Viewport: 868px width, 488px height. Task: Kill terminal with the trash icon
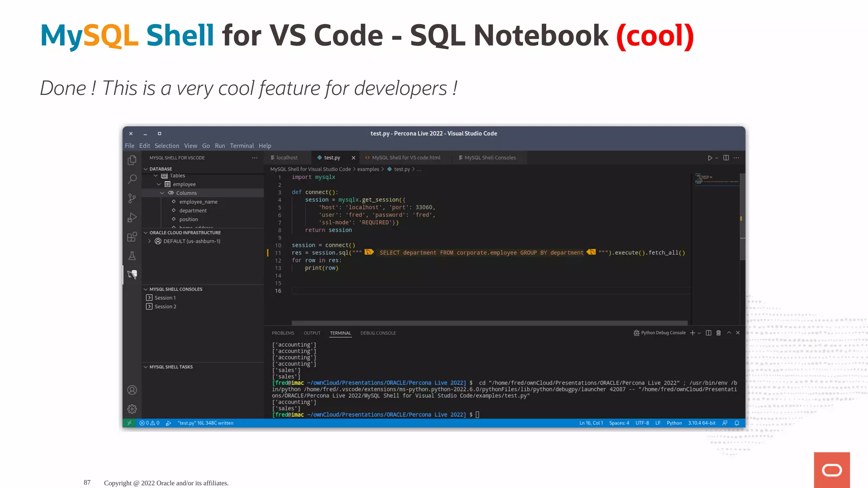coord(718,333)
